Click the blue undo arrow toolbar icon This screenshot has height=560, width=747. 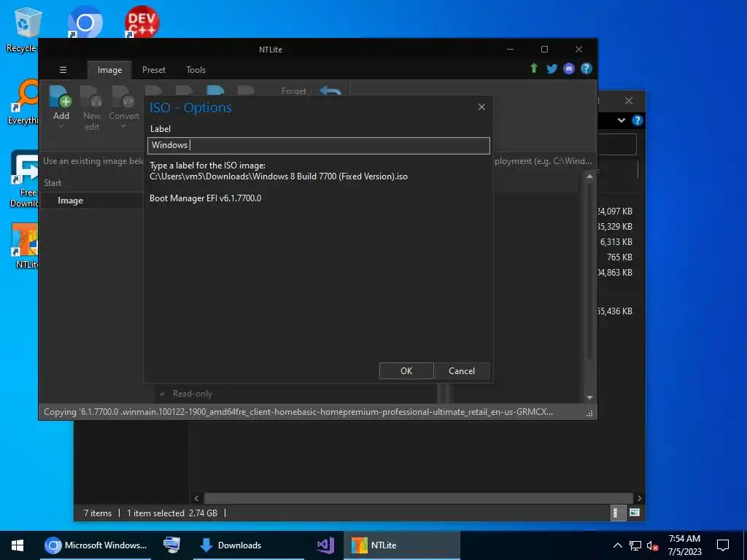click(x=330, y=90)
